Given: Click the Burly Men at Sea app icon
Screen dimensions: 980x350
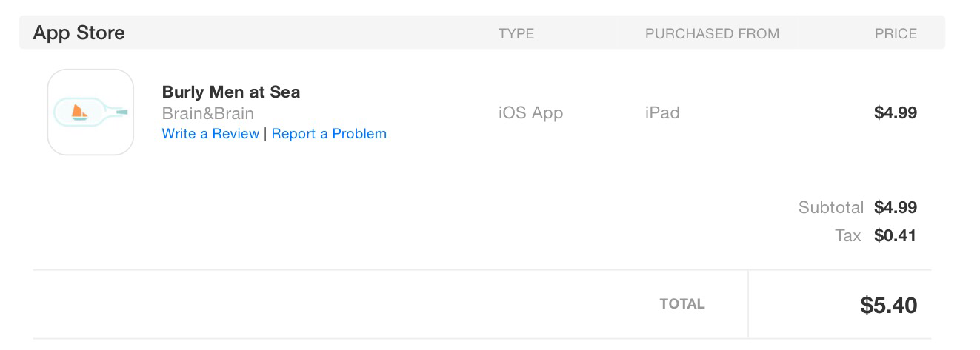Looking at the screenshot, I should 90,112.
